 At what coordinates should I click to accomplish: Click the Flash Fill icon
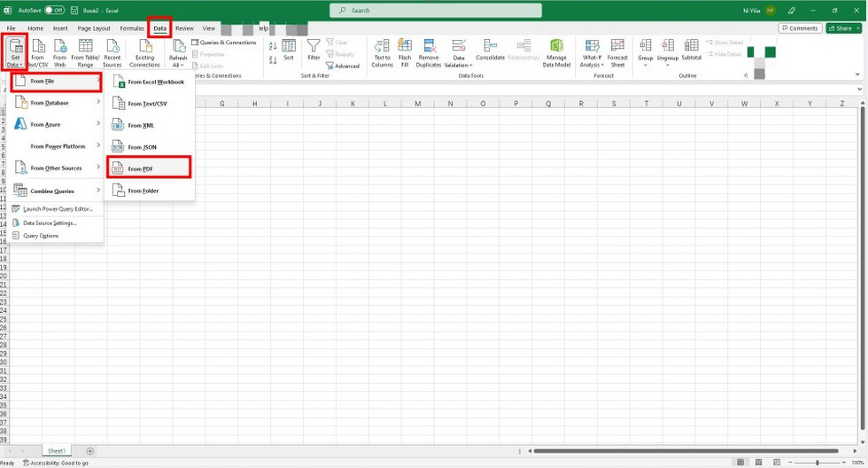tap(405, 52)
